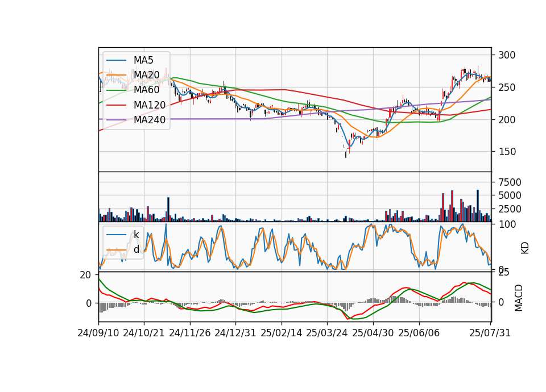546x392 pixels.
Task: Click the 5000 volume axis label
Action: coord(510,195)
